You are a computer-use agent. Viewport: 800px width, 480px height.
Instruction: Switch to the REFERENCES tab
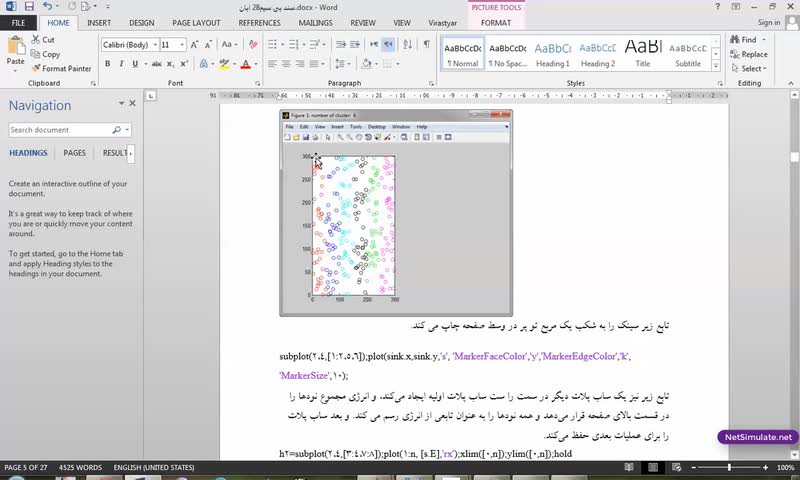[x=259, y=23]
